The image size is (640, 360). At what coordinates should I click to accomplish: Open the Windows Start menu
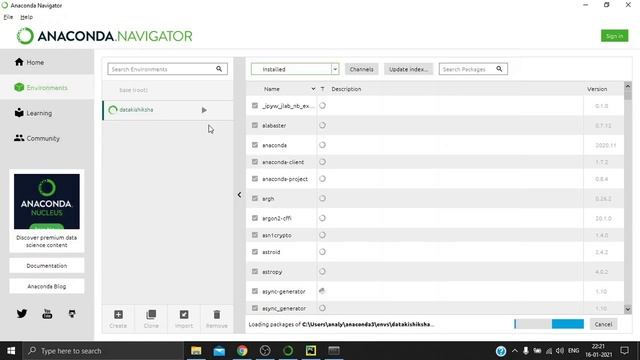(11, 351)
